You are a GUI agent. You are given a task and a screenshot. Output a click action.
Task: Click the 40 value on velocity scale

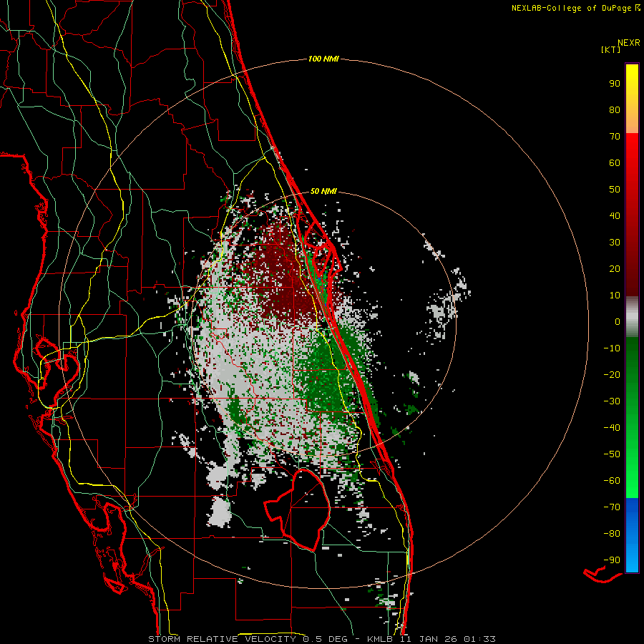click(x=615, y=215)
